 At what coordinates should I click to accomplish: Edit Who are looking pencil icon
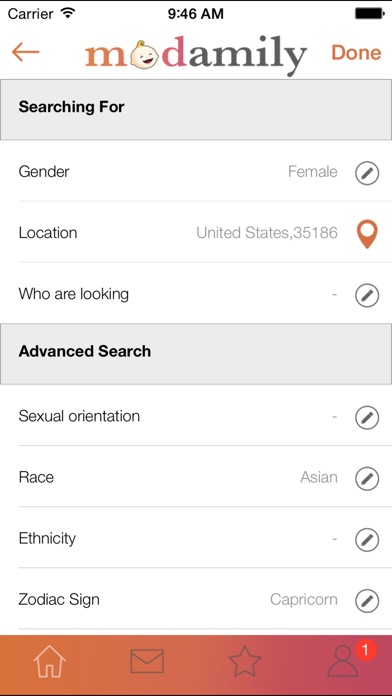[x=367, y=296]
